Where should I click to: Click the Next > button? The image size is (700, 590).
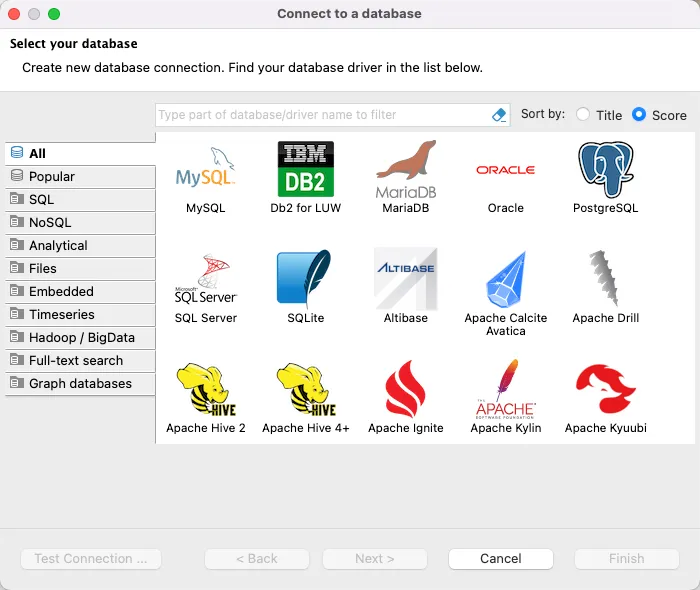(375, 559)
